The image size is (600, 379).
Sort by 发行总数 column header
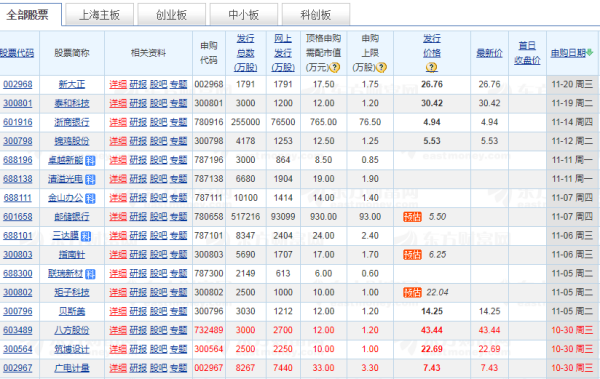pyautogui.click(x=245, y=53)
